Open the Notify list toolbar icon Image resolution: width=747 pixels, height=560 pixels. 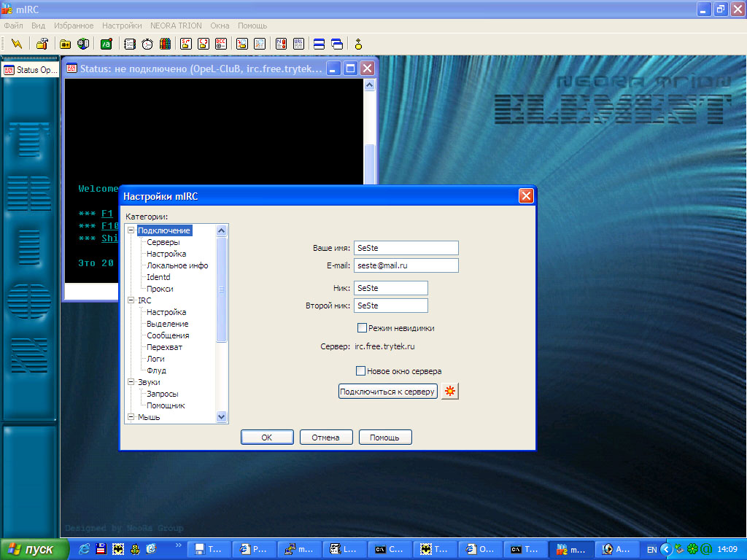pos(281,44)
